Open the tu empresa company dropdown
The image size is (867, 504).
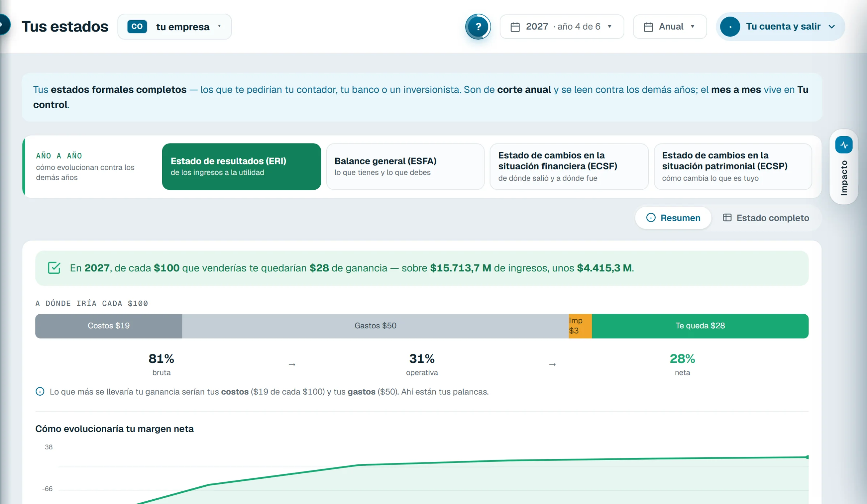pyautogui.click(x=174, y=27)
